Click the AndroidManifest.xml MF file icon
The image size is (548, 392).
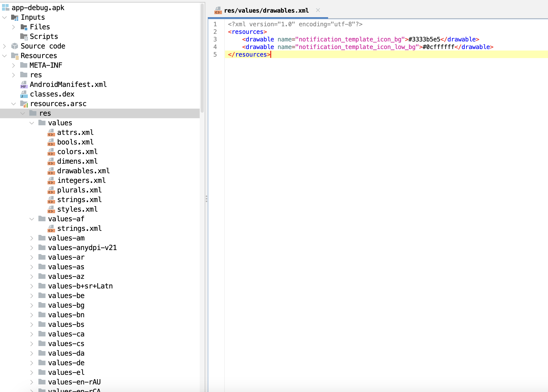tap(24, 84)
